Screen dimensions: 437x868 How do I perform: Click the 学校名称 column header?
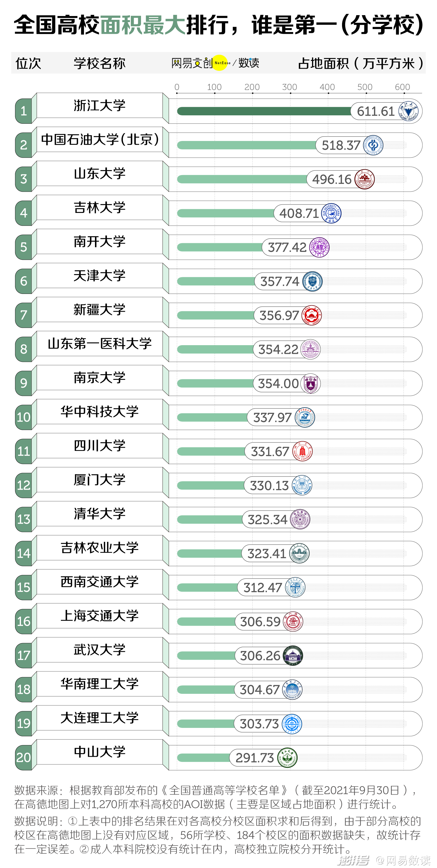tap(99, 63)
